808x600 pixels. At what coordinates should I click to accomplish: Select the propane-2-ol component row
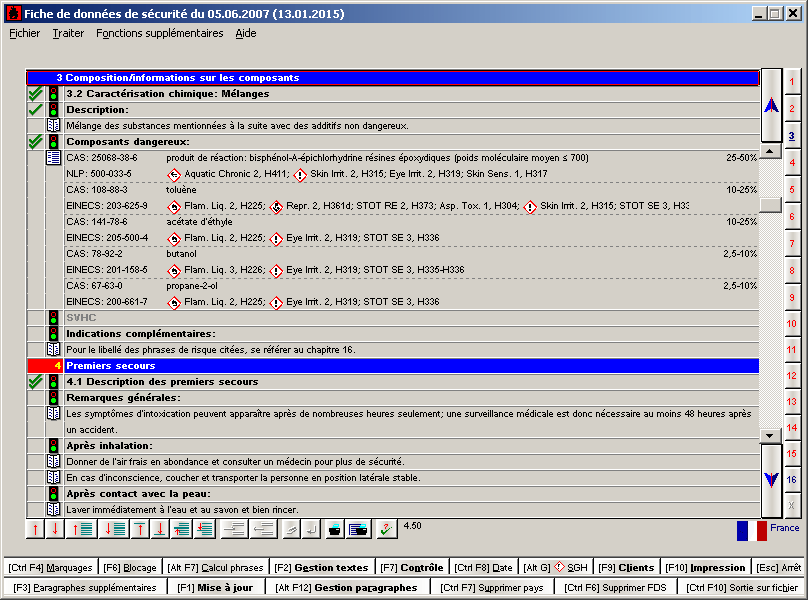(411, 294)
